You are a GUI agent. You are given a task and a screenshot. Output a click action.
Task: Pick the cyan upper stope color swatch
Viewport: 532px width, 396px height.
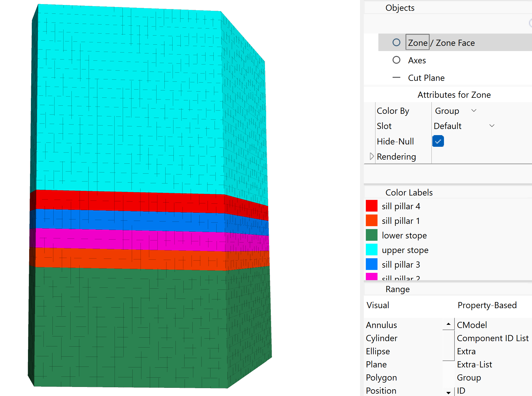371,250
